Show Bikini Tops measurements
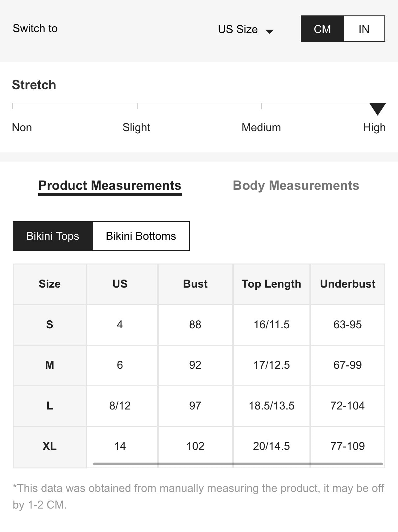 click(53, 236)
